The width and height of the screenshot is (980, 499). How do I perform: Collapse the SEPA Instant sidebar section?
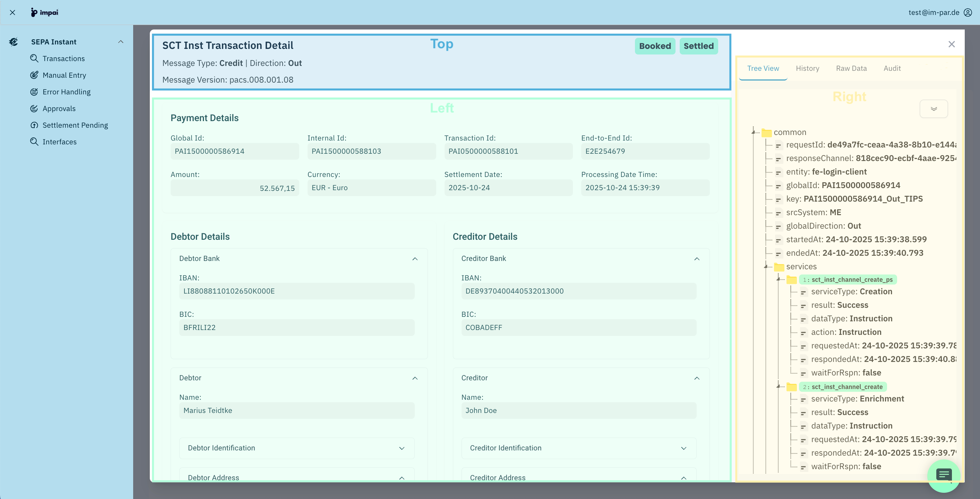click(x=121, y=42)
